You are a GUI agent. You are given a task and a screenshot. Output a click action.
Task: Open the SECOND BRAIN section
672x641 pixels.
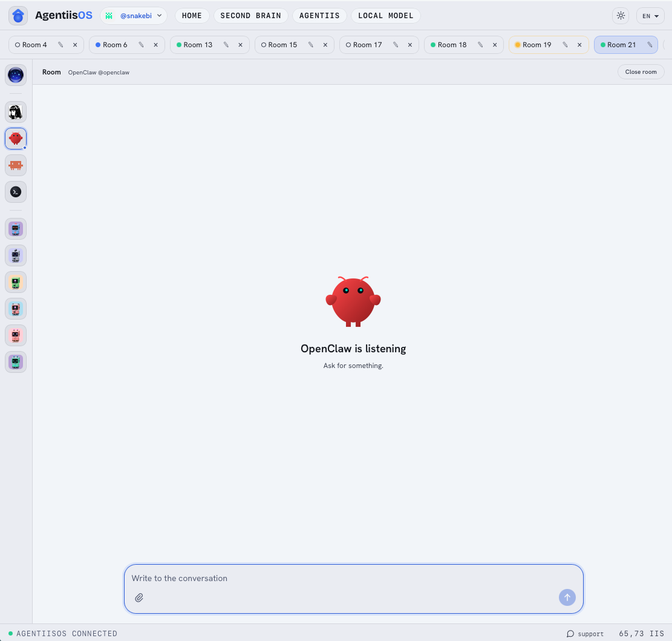250,16
